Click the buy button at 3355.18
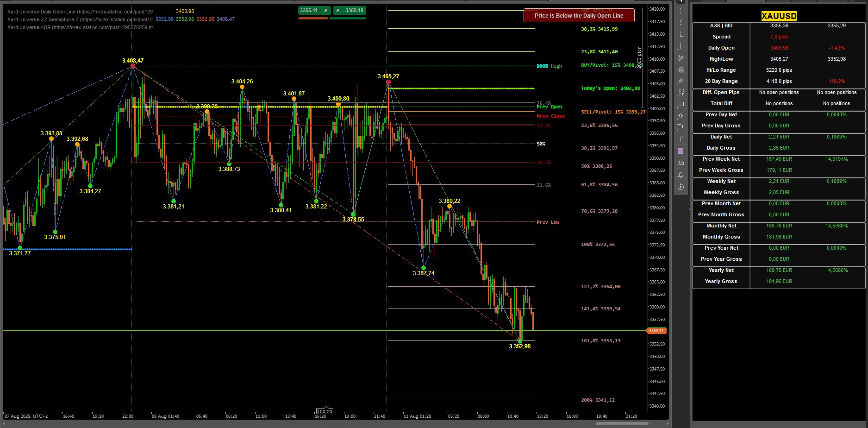The height and width of the screenshot is (428, 868). (x=350, y=10)
